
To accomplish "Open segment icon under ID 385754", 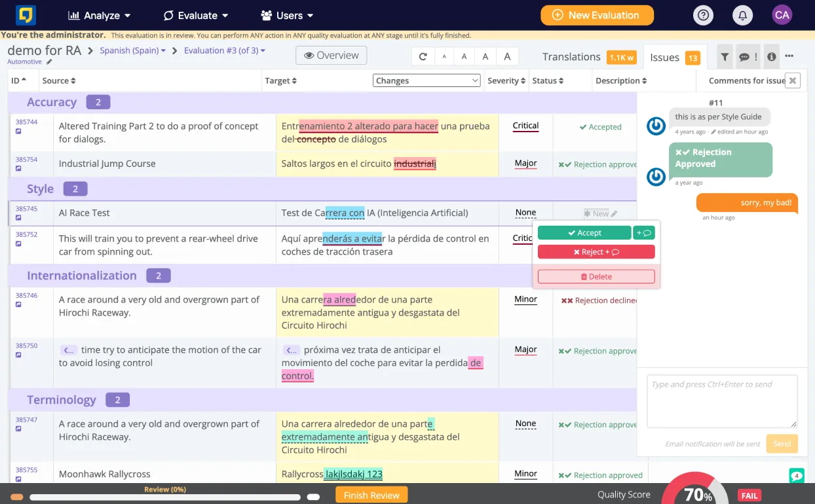I will pyautogui.click(x=18, y=169).
